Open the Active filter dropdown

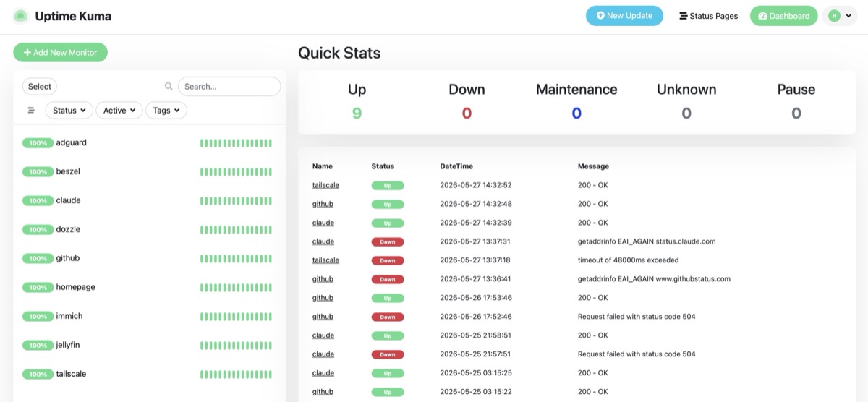click(119, 111)
